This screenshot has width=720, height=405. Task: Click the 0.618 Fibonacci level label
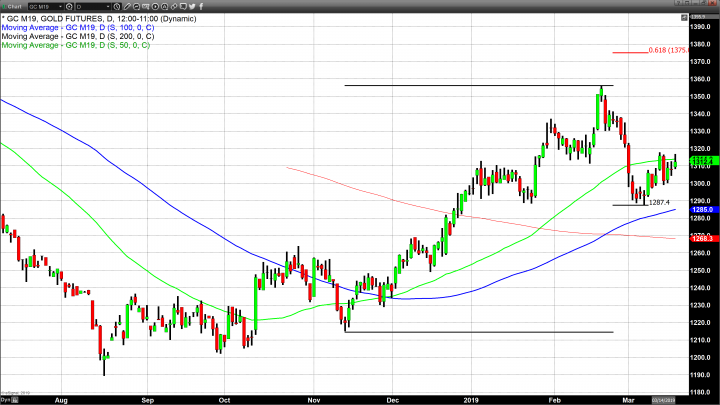tap(661, 50)
